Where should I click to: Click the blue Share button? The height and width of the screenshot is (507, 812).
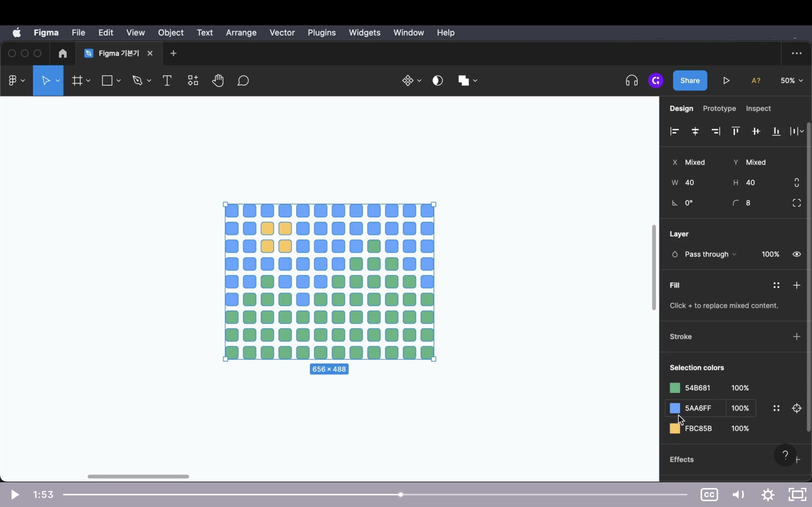pyautogui.click(x=690, y=81)
